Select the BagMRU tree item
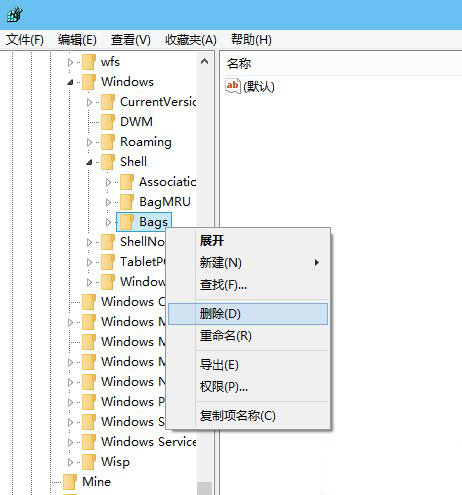The height and width of the screenshot is (495, 462). [x=165, y=202]
